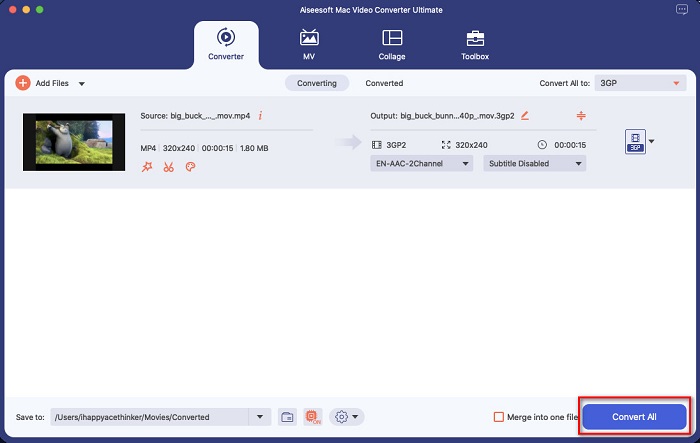This screenshot has width=700, height=443.
Task: Click the Add Files label
Action: tap(52, 83)
